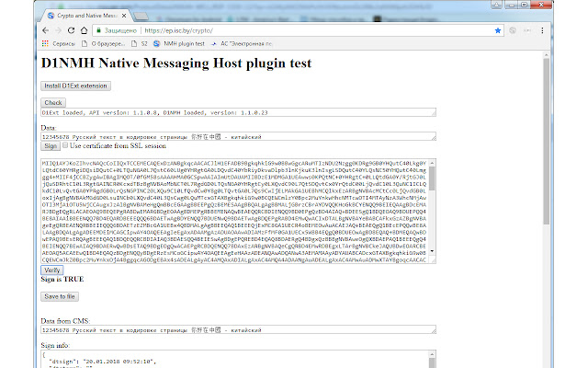Click the extension icon beside the star
The height and width of the screenshot is (368, 588).
pos(513,30)
